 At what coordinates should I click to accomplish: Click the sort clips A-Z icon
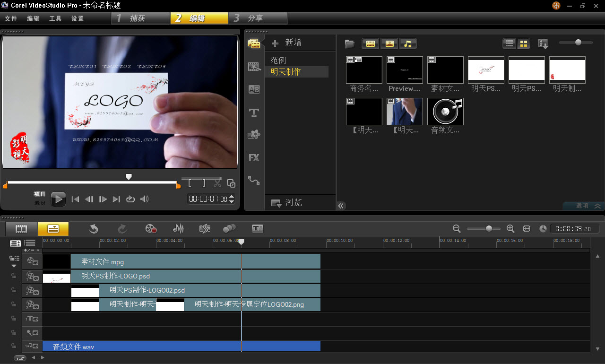click(543, 44)
